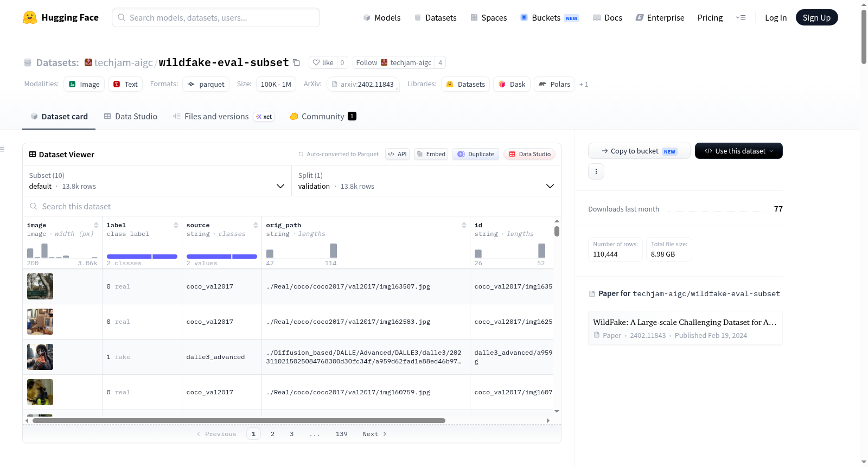The height and width of the screenshot is (467, 868).
Task: Select the 100K - 1M size tag
Action: (276, 84)
